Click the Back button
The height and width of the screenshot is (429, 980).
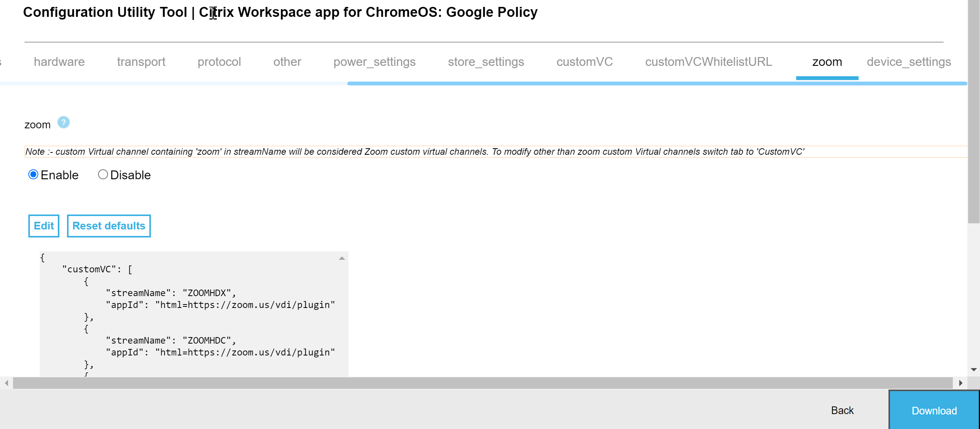(x=842, y=411)
